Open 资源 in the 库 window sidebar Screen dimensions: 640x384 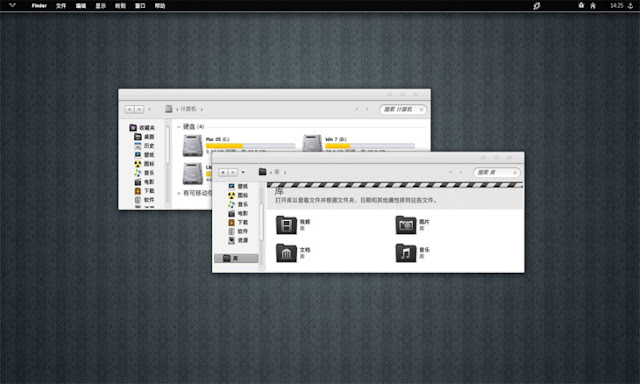coord(238,240)
